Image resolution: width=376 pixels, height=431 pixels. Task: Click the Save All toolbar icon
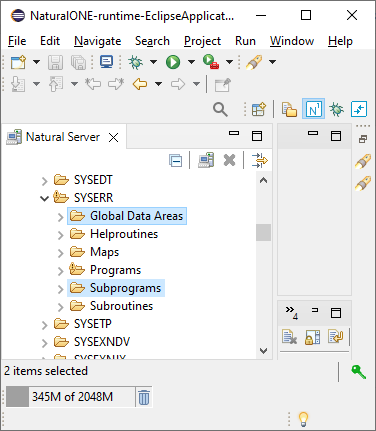[x=79, y=62]
